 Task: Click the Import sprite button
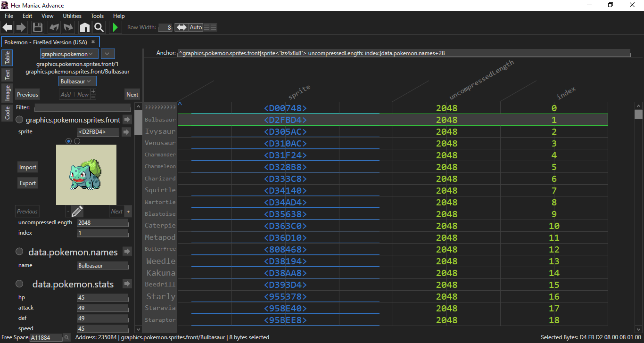pyautogui.click(x=28, y=167)
